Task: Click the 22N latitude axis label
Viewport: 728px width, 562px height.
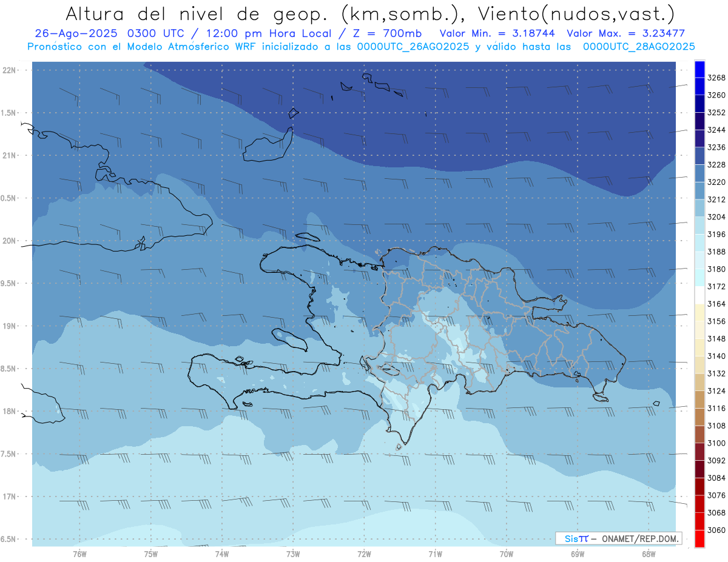Action: [x=8, y=70]
